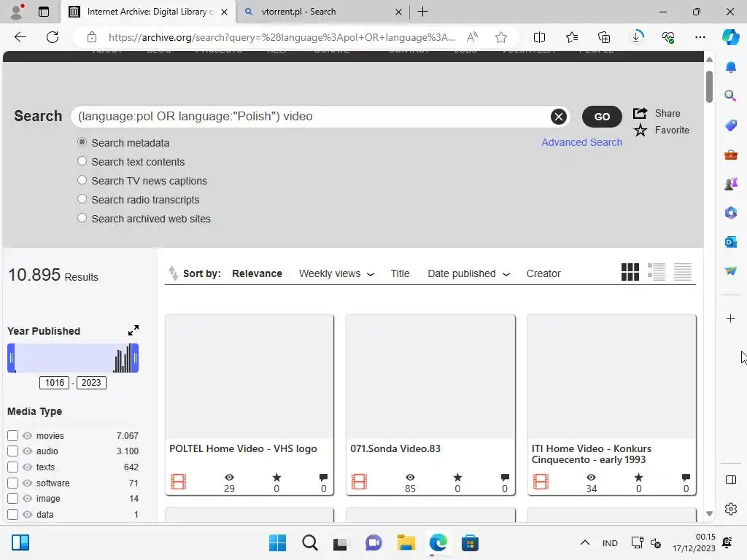Open File Explorer from taskbar
Image resolution: width=747 pixels, height=560 pixels.
[x=406, y=542]
